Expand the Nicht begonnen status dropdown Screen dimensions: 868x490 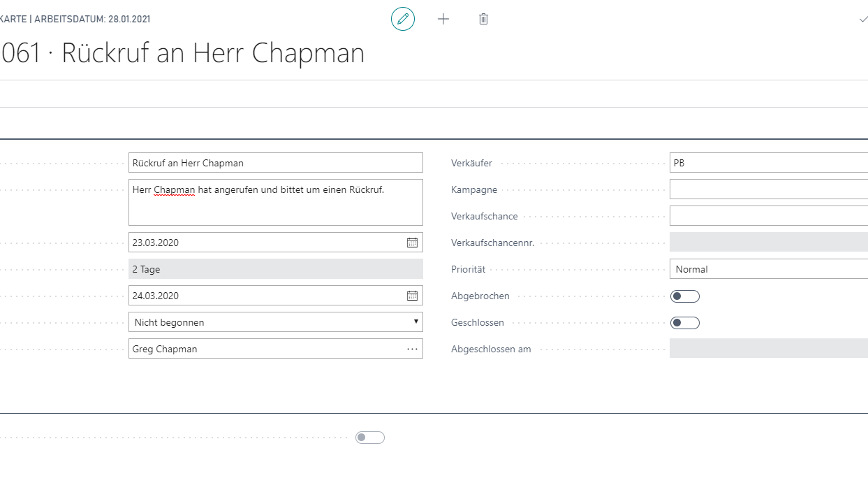coord(416,322)
